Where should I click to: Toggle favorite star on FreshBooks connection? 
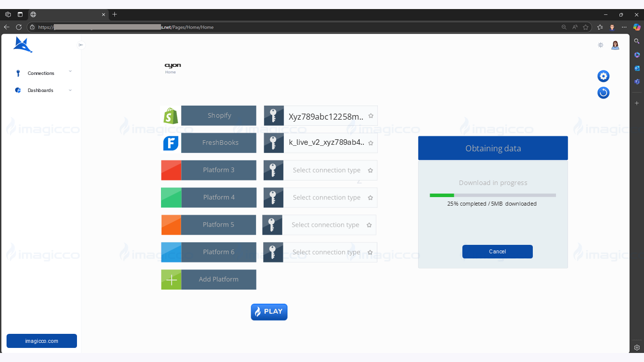(x=371, y=143)
